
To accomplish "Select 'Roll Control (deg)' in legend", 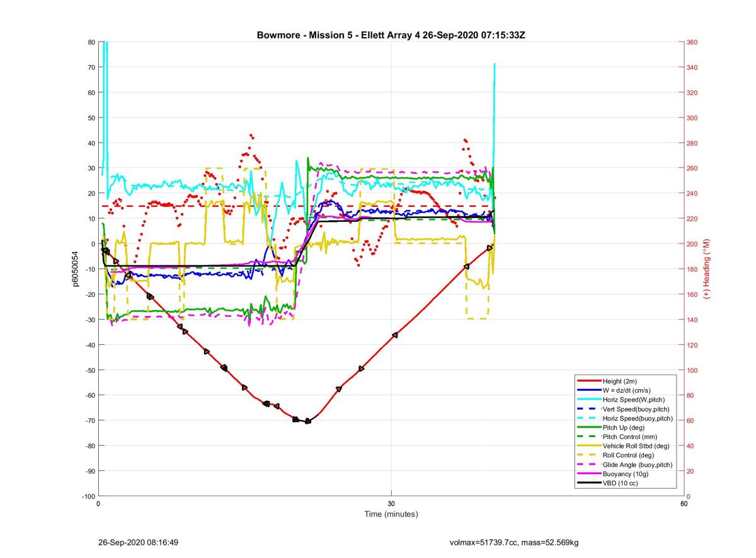I will click(628, 455).
